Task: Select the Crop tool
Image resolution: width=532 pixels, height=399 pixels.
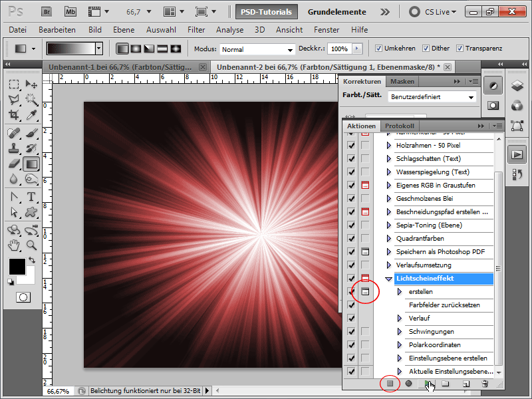Action: 14,115
